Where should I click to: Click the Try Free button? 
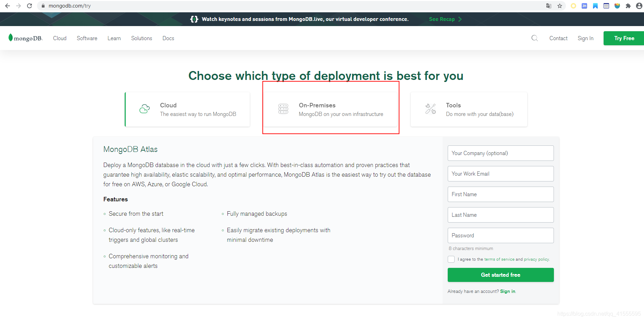click(x=624, y=38)
